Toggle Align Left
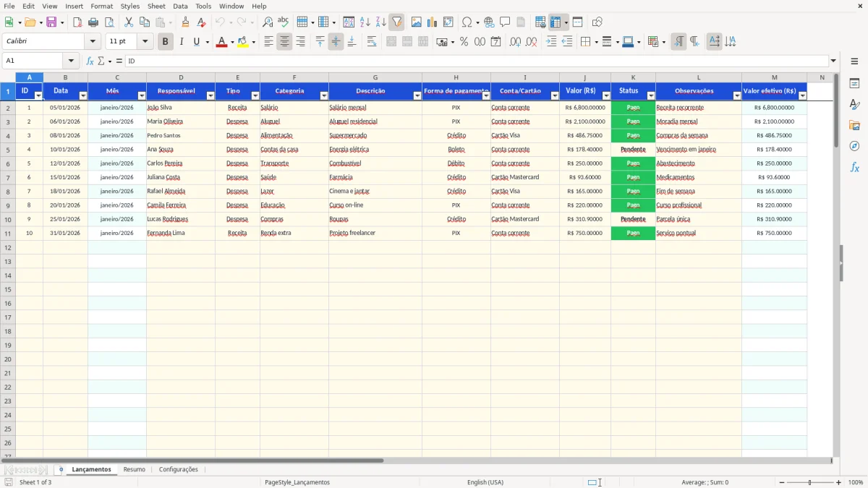The image size is (868, 488). click(x=268, y=42)
